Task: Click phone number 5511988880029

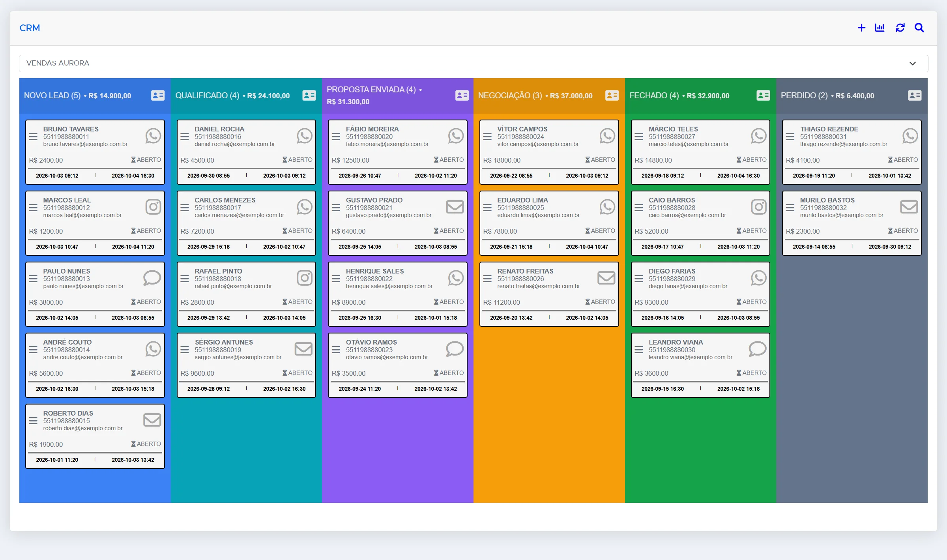Action: click(672, 279)
